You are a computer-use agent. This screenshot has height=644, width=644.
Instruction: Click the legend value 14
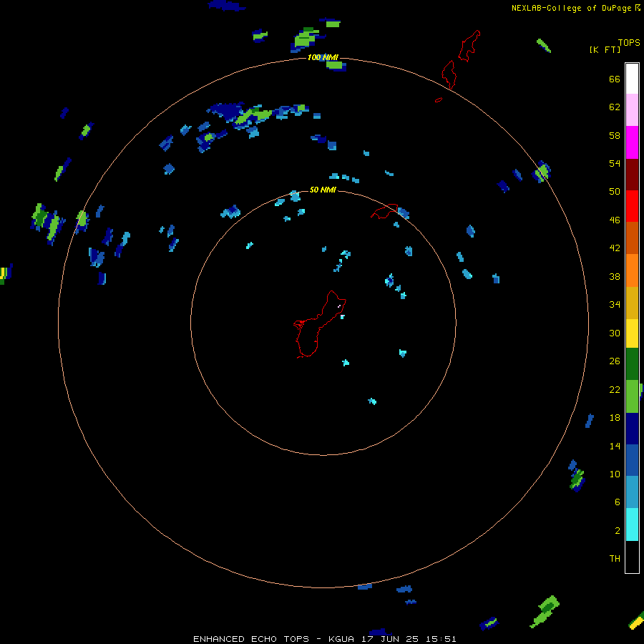615,446
